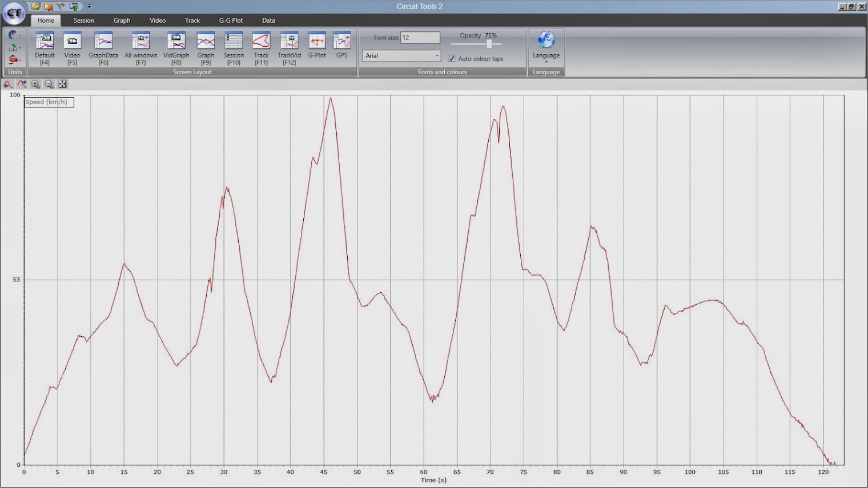Image resolution: width=868 pixels, height=488 pixels.
Task: Select the G-Plot screen layout
Action: point(317,46)
